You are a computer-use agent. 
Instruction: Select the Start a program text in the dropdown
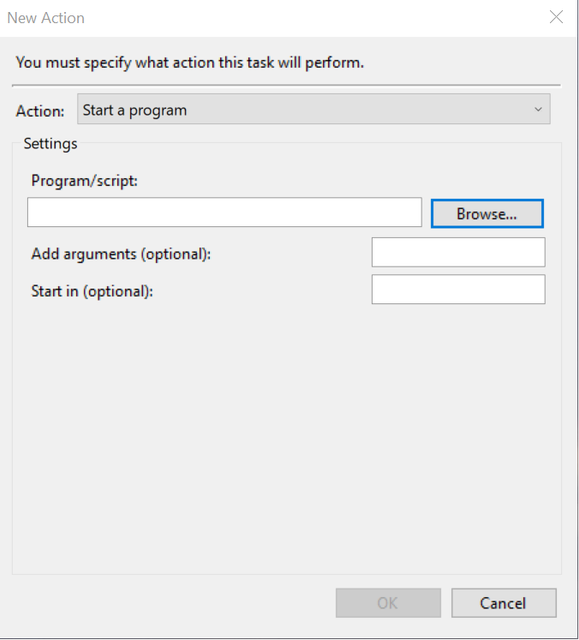(135, 110)
